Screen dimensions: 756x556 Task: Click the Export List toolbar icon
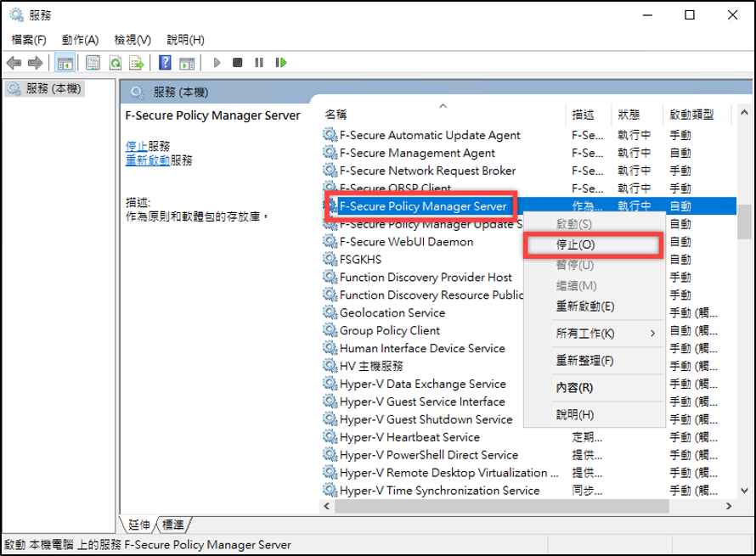(x=137, y=63)
